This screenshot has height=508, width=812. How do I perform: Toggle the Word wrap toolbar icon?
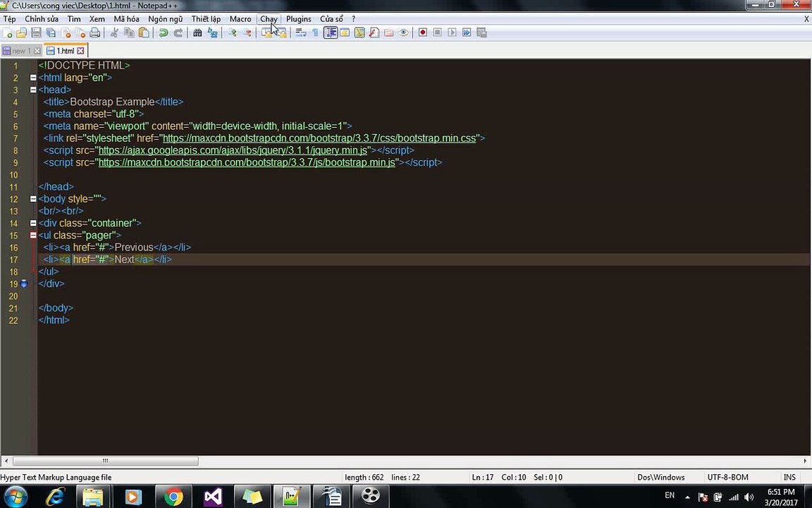coord(300,32)
